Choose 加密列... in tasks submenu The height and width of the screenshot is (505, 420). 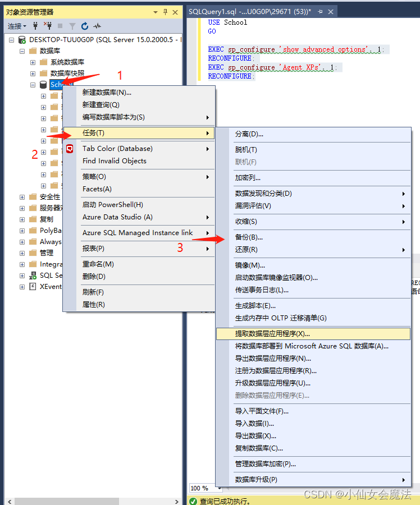click(x=313, y=178)
